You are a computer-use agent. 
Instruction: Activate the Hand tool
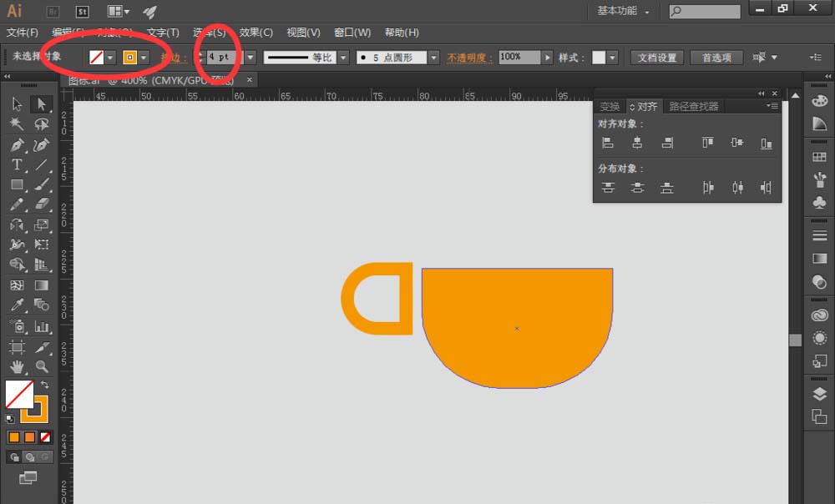[x=17, y=366]
